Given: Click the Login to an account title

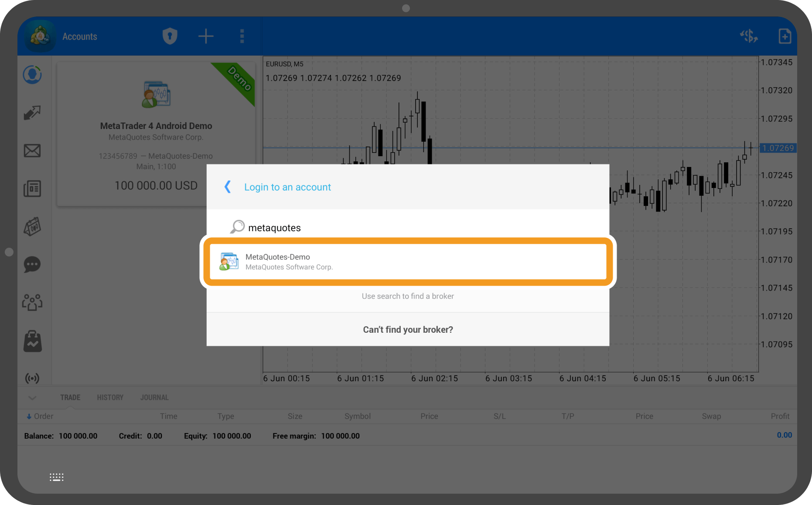Looking at the screenshot, I should (287, 187).
